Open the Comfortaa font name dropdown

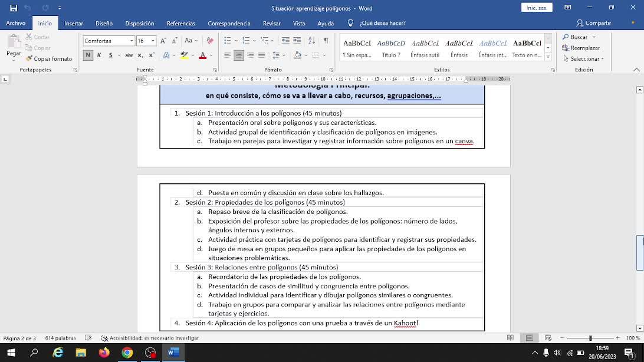132,41
